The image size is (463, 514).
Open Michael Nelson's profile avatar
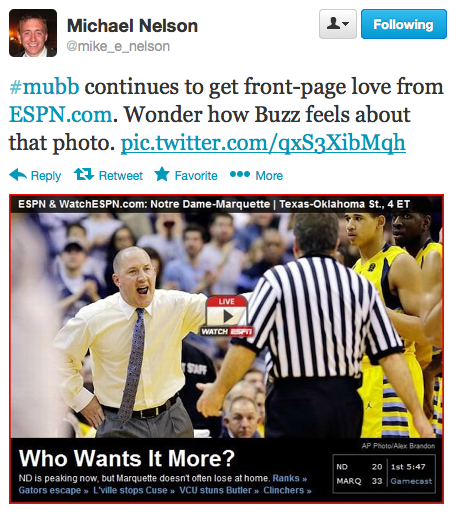tap(33, 33)
